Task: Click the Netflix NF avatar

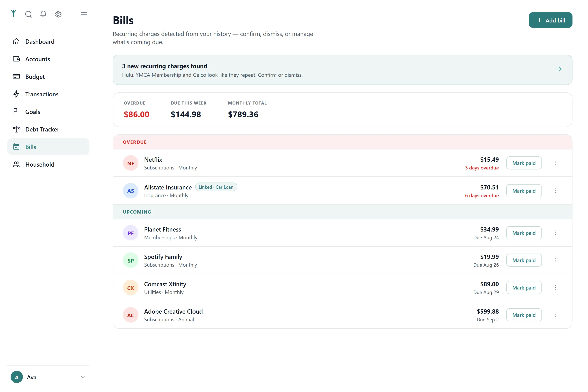Action: pos(130,163)
